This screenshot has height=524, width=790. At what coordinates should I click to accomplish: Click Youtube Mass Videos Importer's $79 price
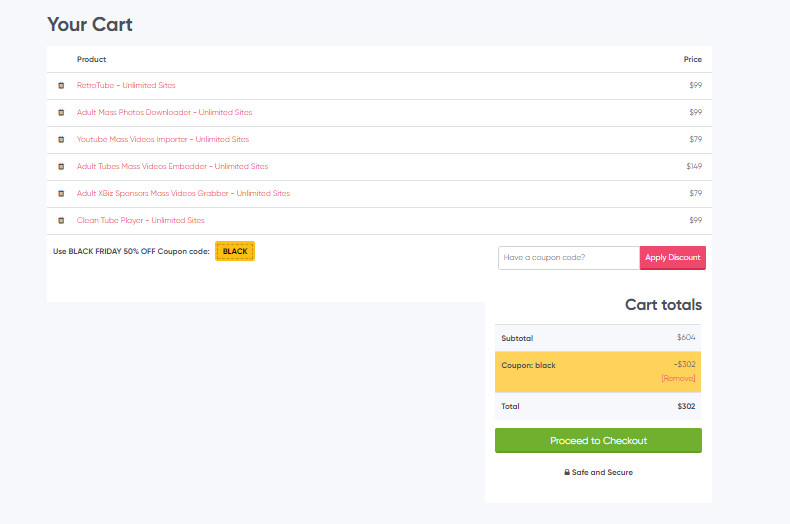coord(695,139)
